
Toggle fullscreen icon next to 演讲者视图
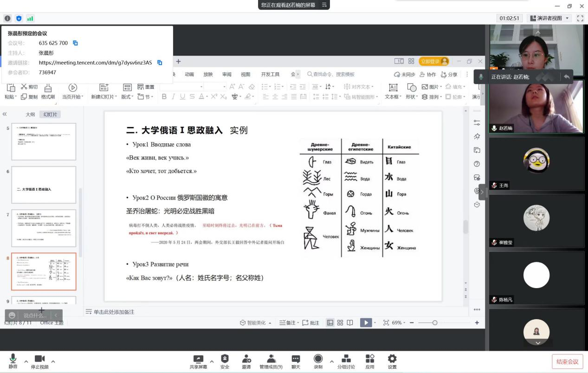coord(580,18)
